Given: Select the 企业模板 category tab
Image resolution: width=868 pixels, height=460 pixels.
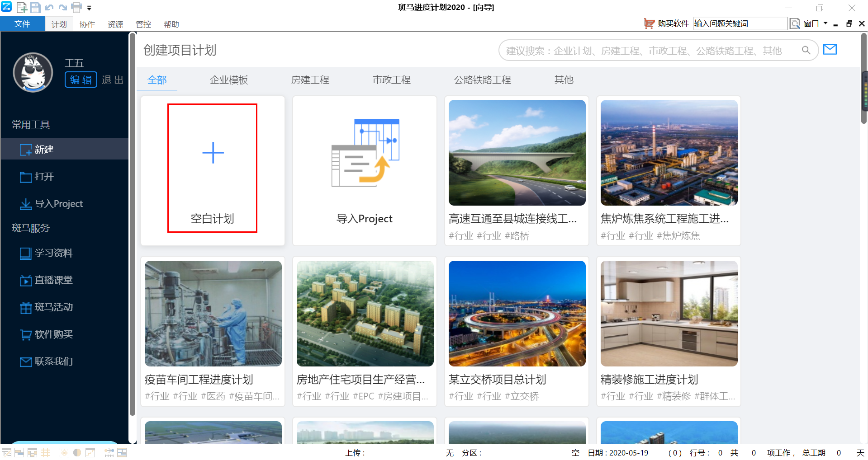Looking at the screenshot, I should (x=229, y=80).
